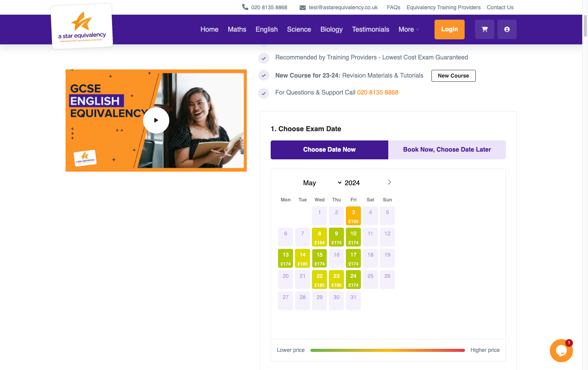Open the shopping cart

tap(485, 29)
